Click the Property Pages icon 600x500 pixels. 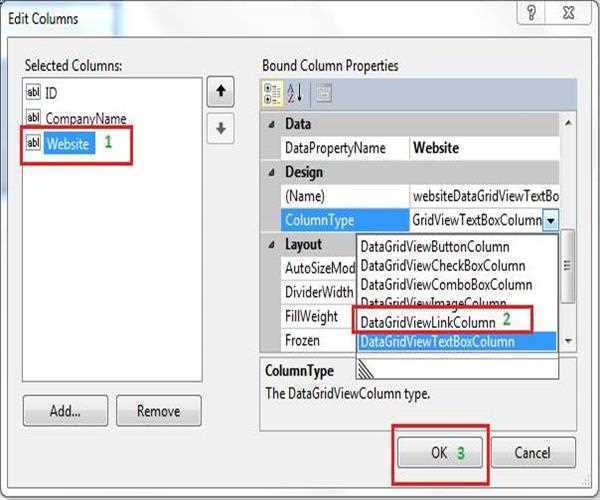point(321,93)
